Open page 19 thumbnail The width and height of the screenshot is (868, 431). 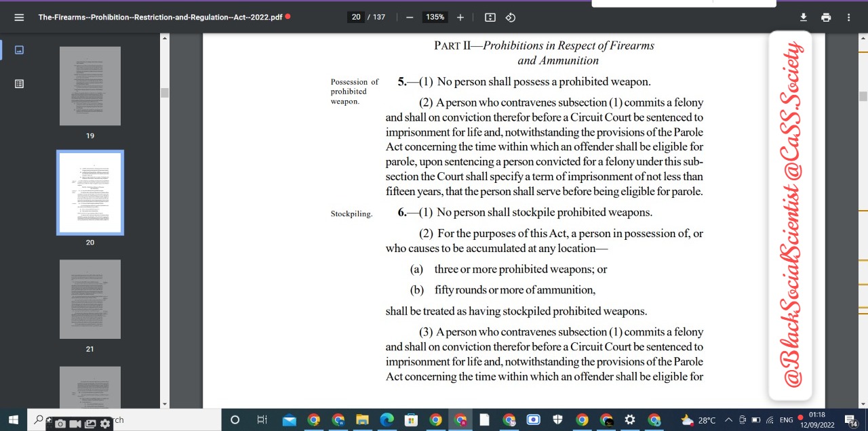tap(90, 86)
